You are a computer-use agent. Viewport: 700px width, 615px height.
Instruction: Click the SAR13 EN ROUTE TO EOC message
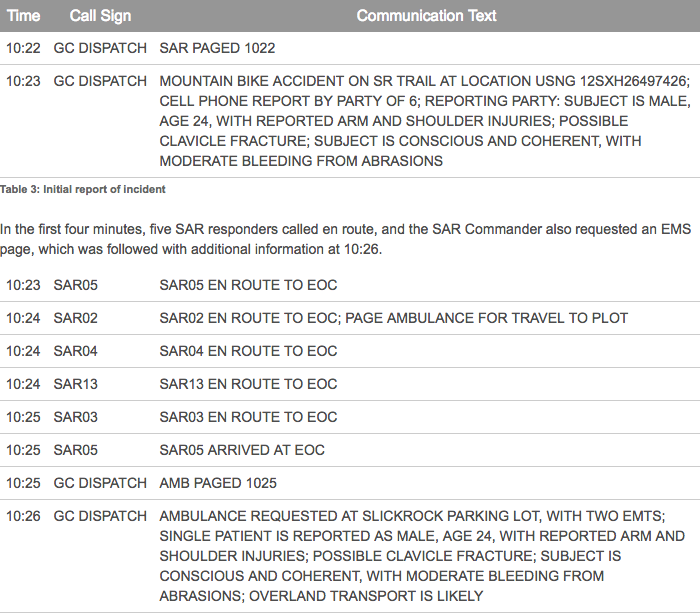[248, 384]
